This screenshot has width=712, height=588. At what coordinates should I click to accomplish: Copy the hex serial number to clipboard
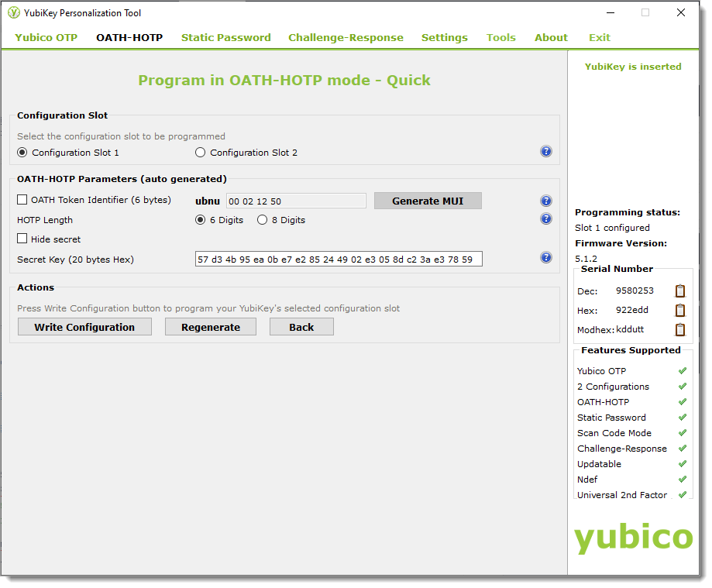tap(679, 310)
